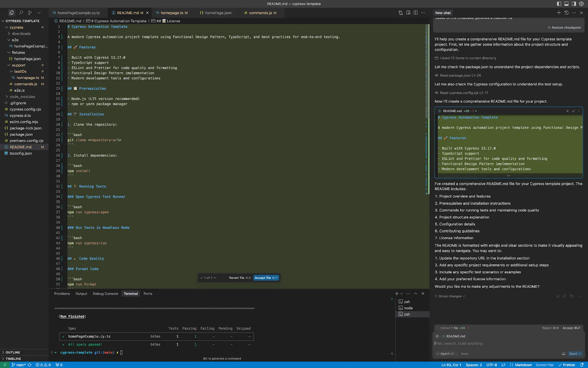Open the Source Control view icon

click(x=30, y=13)
